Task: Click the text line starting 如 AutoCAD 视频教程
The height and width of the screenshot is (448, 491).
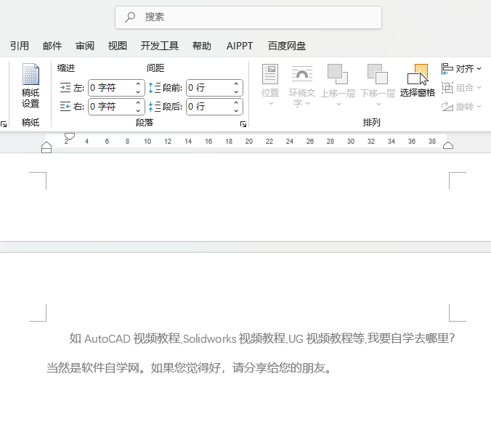Action: pos(261,339)
